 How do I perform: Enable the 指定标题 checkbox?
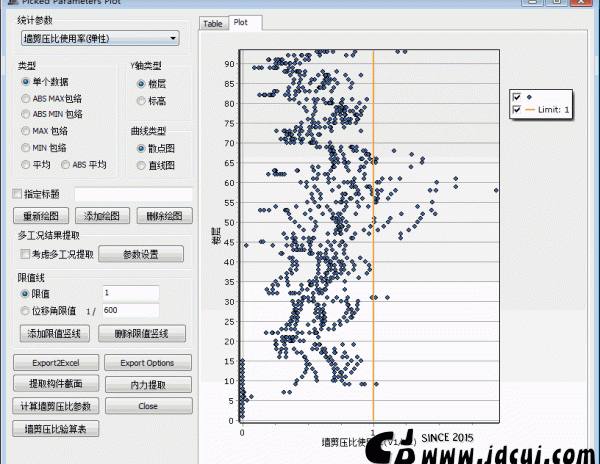tap(16, 194)
